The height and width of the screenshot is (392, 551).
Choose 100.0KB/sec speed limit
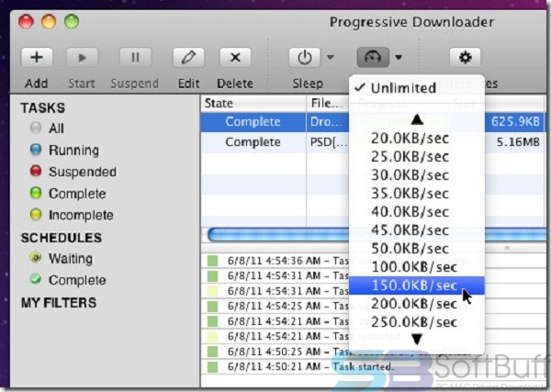(417, 267)
